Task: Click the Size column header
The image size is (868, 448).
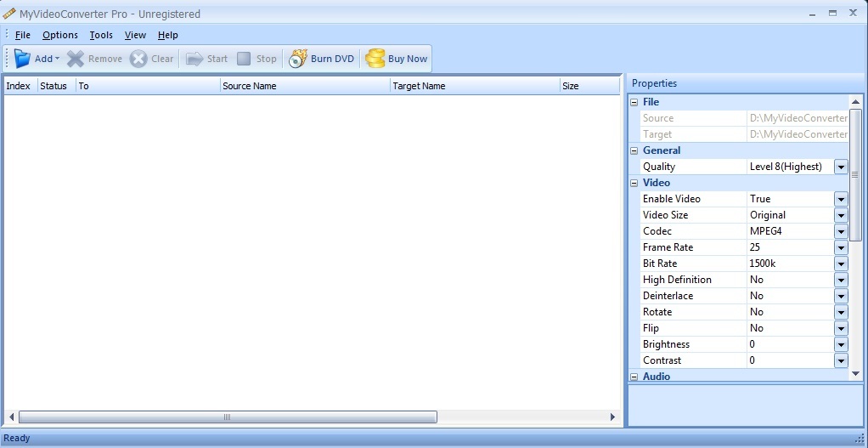Action: coord(589,86)
